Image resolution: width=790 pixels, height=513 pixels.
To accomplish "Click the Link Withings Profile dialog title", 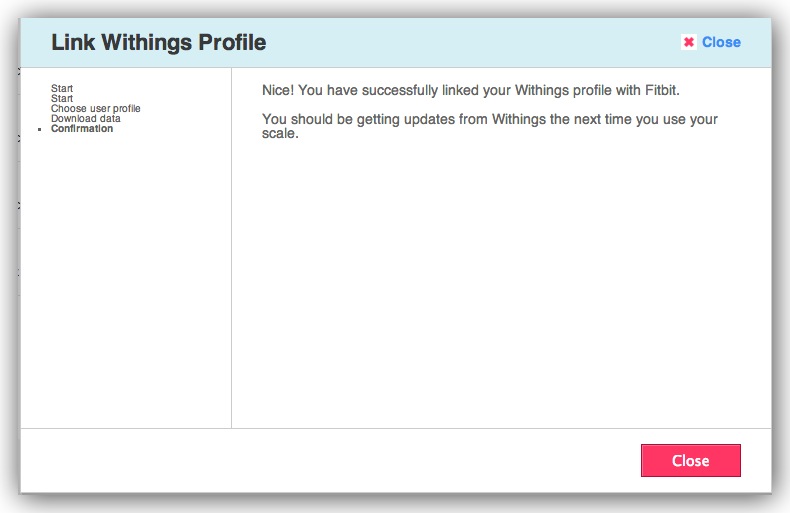I will coord(158,42).
